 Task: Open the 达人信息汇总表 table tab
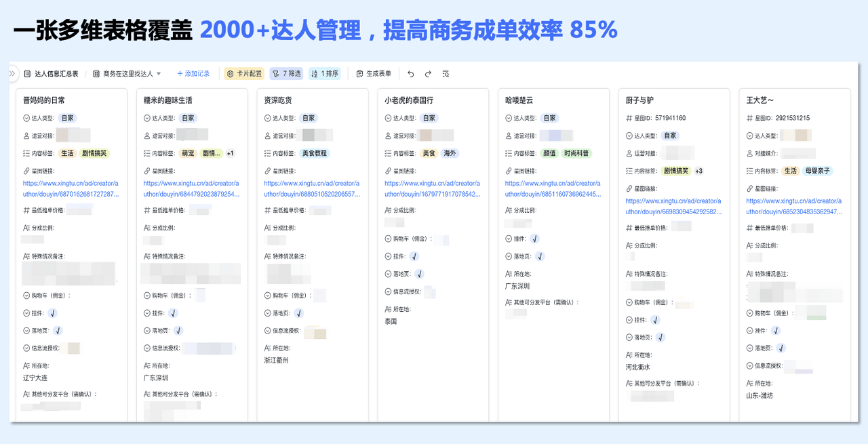click(x=52, y=74)
